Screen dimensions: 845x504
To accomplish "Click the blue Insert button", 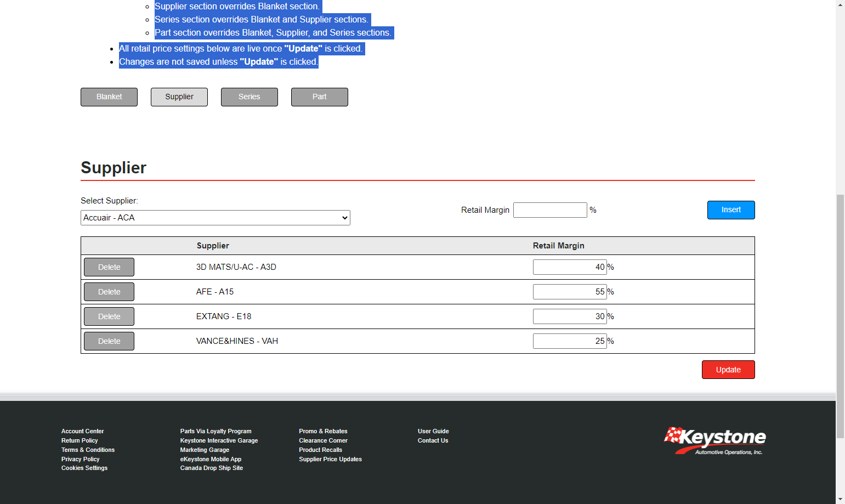I will (x=731, y=210).
